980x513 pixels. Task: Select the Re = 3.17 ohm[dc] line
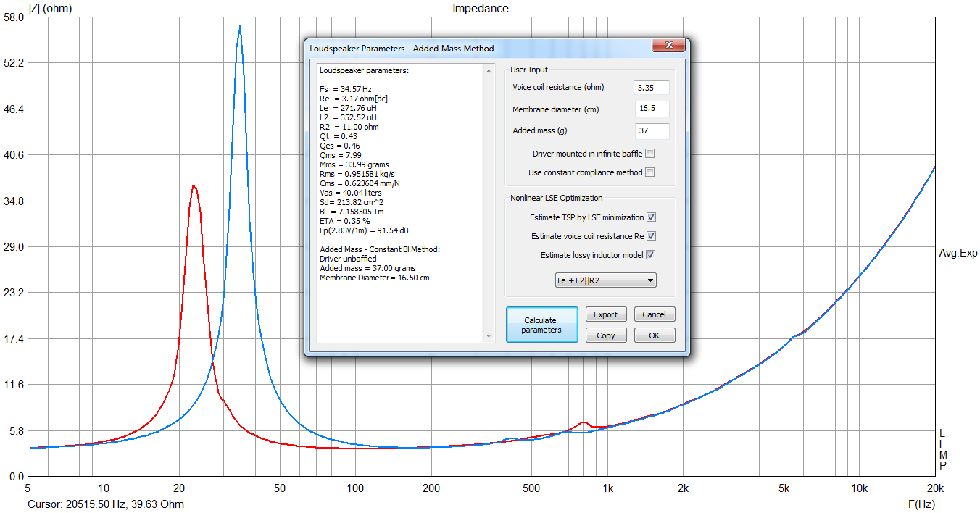click(x=354, y=99)
